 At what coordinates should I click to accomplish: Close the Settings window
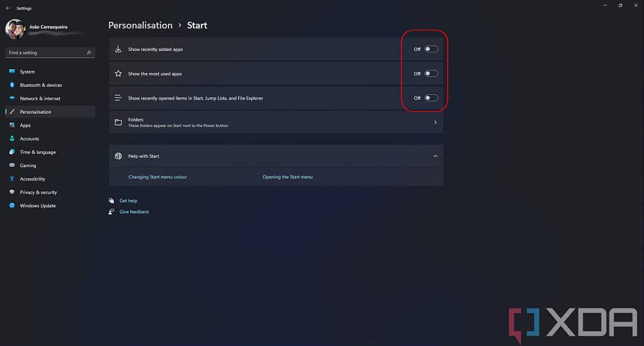[636, 5]
